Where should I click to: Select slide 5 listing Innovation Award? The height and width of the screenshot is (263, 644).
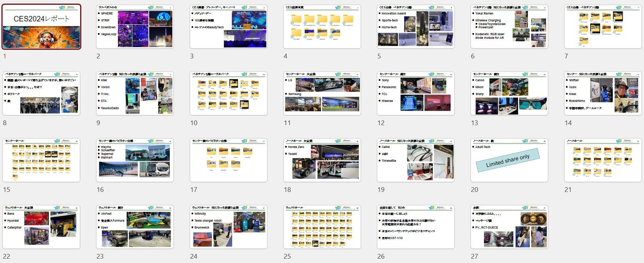coord(416,27)
